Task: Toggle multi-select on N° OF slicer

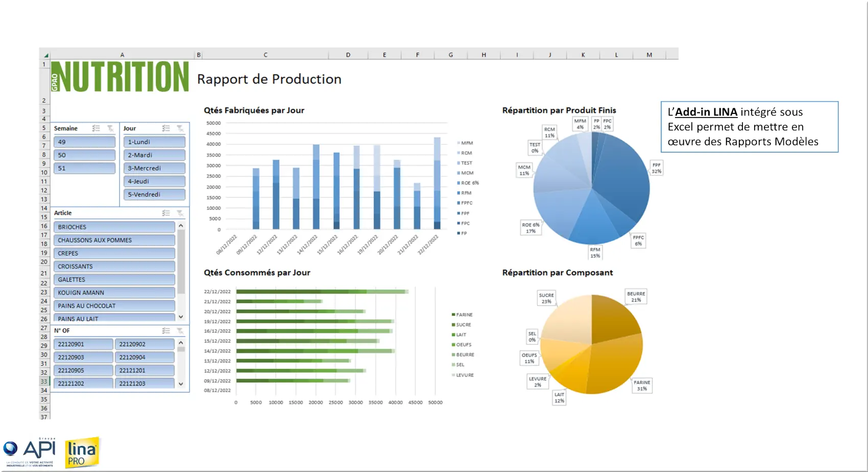Action: (166, 331)
